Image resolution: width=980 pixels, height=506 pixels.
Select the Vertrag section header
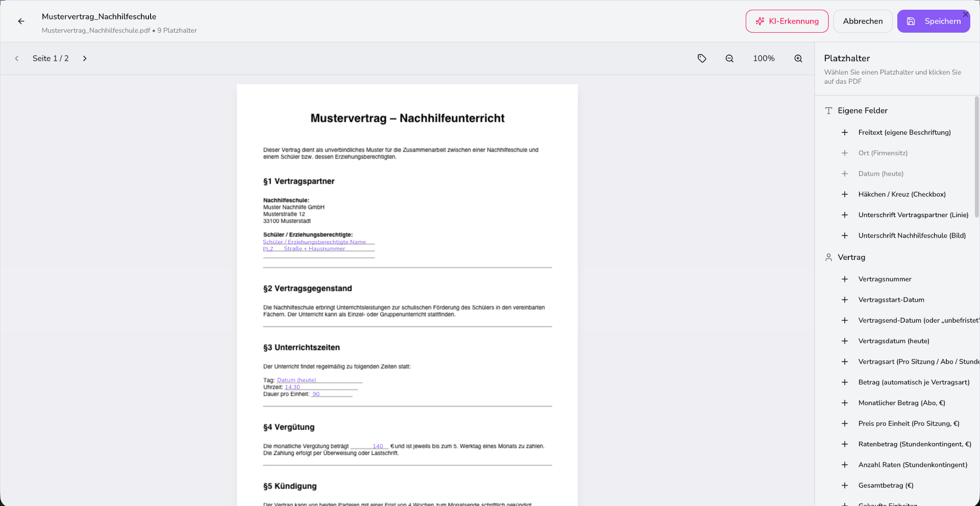851,257
